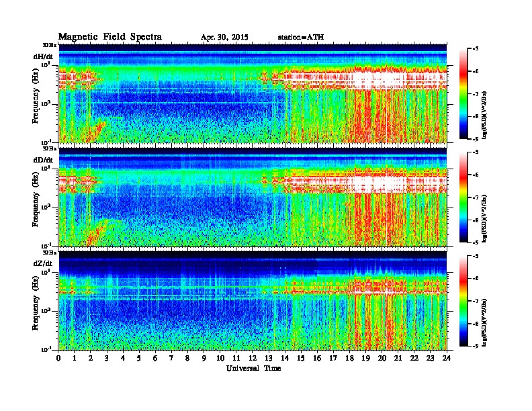Screen dimensions: 532x411
Task: Select the dZ/dt panel label
Action: pyautogui.click(x=43, y=263)
